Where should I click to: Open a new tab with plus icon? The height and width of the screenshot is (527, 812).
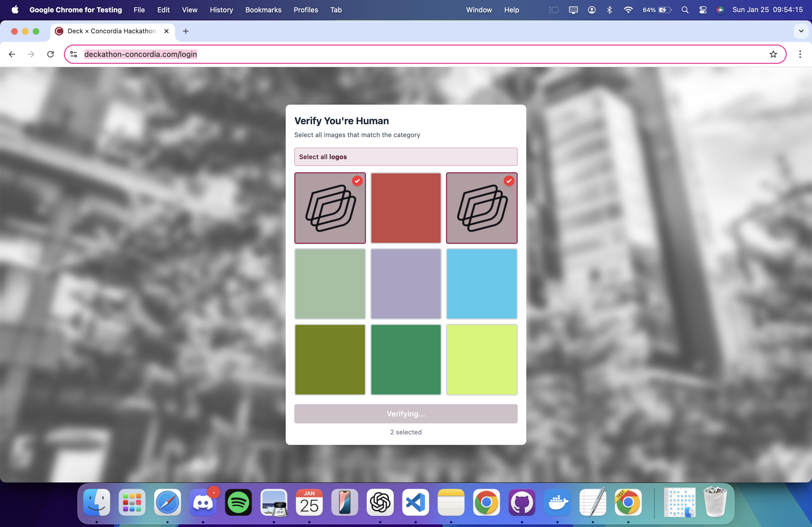(x=186, y=31)
